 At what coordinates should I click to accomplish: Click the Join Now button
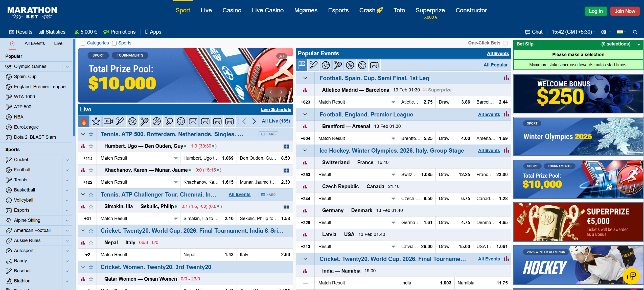pos(625,11)
